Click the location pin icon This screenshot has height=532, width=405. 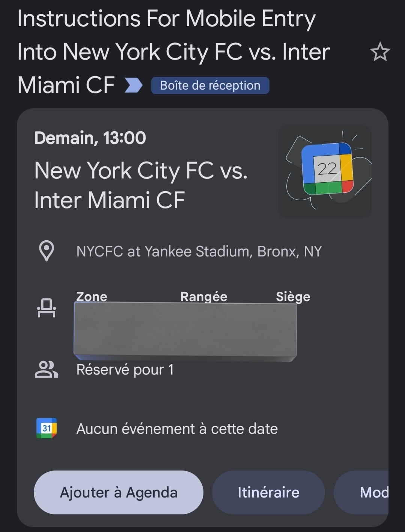coord(47,251)
